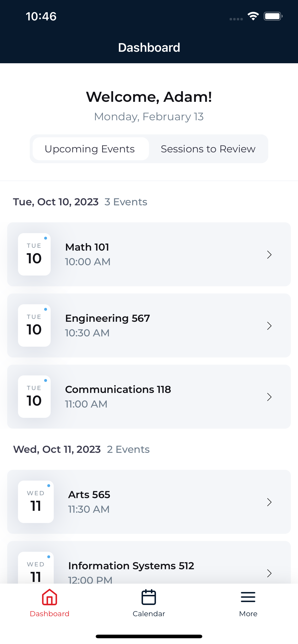
Task: Tap the Engineering 567 date badge
Action: [34, 325]
